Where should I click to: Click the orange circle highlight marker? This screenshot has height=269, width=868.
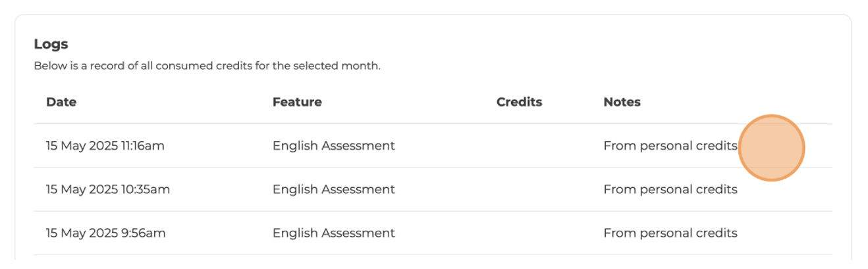click(772, 148)
